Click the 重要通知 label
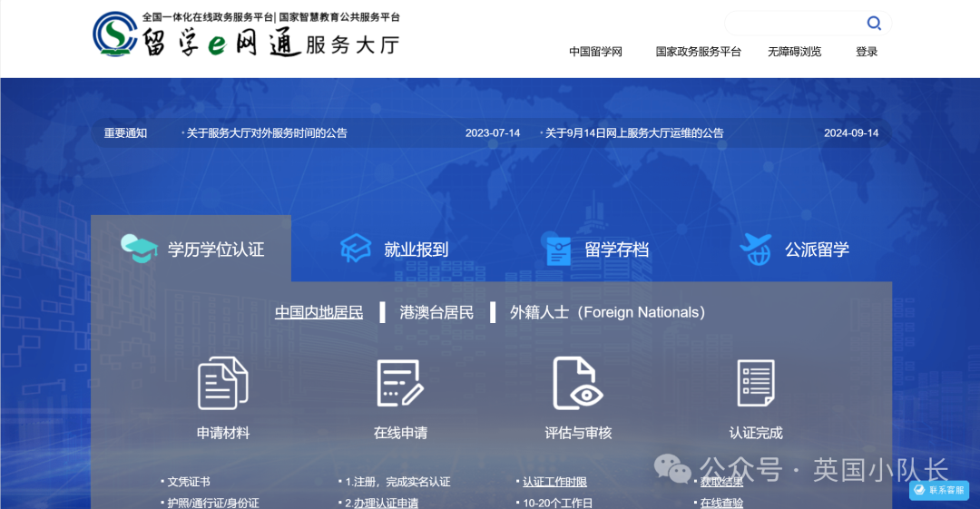 [125, 133]
